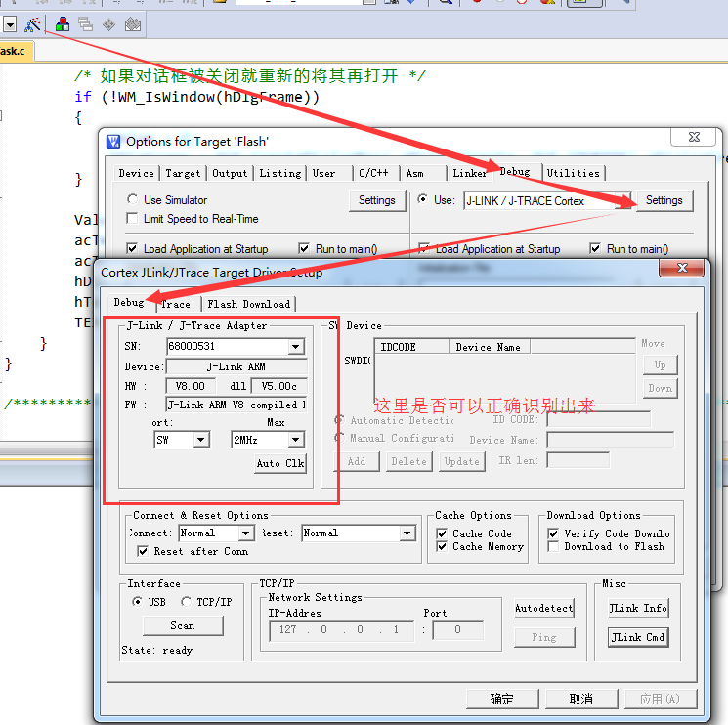728x725 pixels.
Task: Click the Scan button
Action: click(x=183, y=625)
